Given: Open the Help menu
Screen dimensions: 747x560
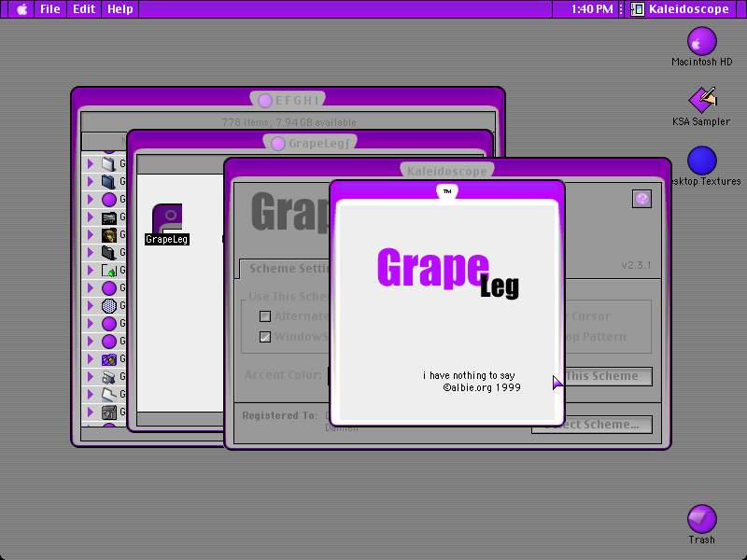Looking at the screenshot, I should pyautogui.click(x=120, y=9).
